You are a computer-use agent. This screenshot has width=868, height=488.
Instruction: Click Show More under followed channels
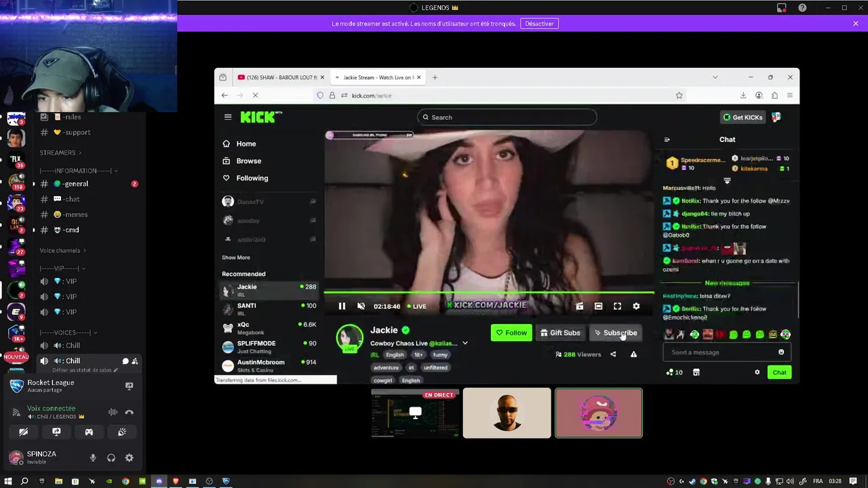point(236,258)
